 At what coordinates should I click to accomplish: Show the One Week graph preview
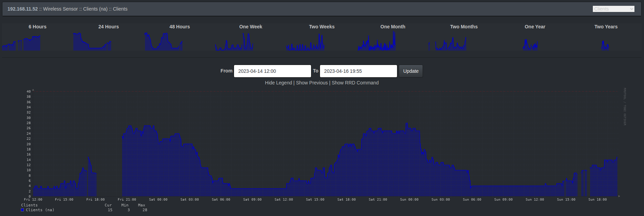(x=235, y=42)
